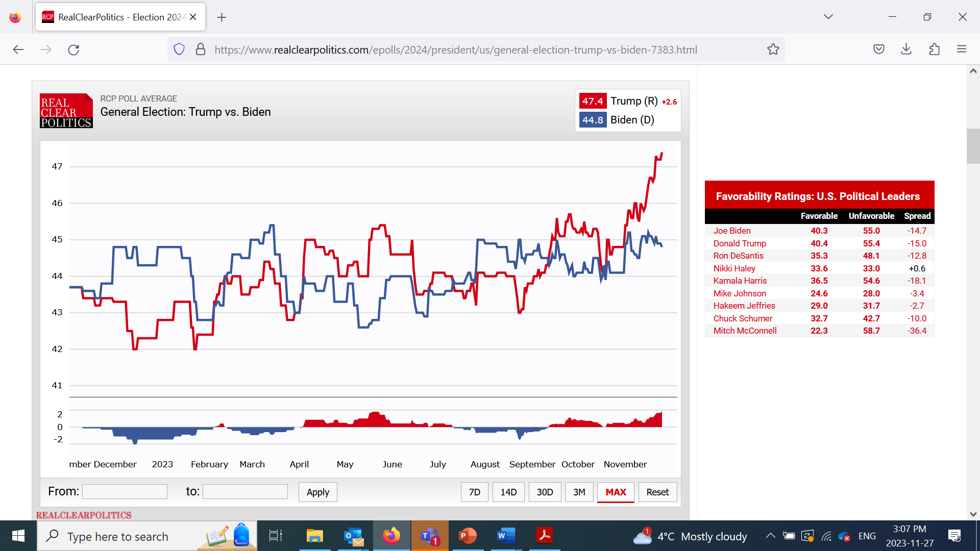Click the Type here to search box
Image resolution: width=980 pixels, height=551 pixels.
(x=147, y=536)
